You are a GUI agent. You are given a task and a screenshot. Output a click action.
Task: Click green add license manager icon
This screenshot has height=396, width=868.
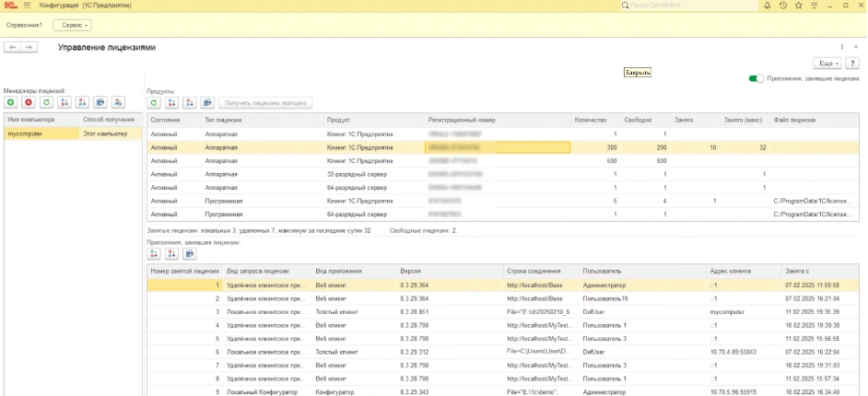click(x=12, y=102)
